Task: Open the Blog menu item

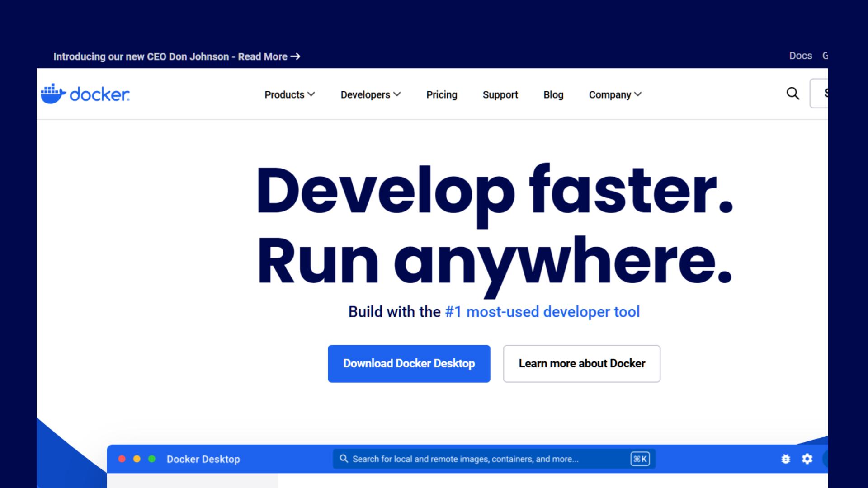Action: coord(553,94)
